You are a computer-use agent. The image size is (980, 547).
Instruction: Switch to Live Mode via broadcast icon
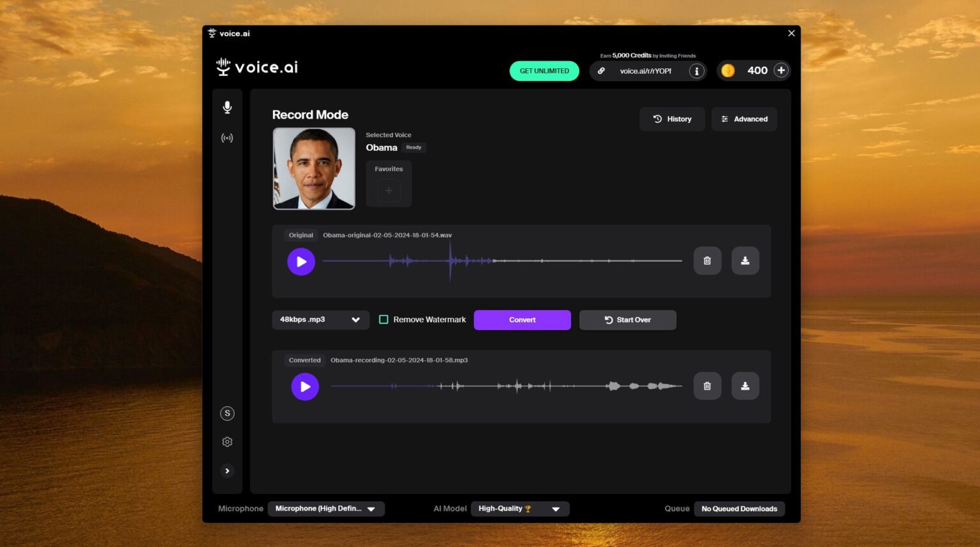pos(227,138)
